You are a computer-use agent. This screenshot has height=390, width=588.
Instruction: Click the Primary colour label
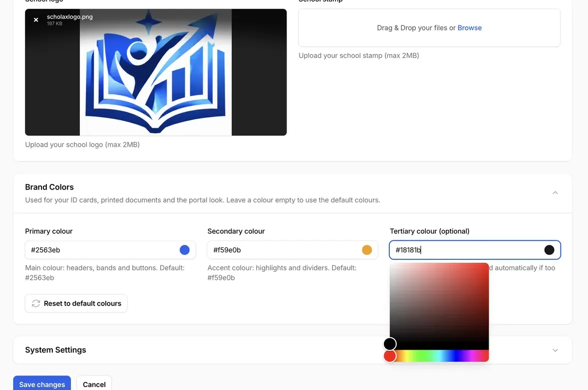49,231
